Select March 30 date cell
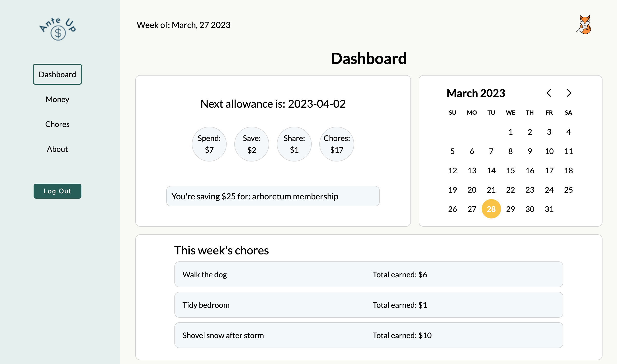This screenshot has width=617, height=364. (530, 209)
